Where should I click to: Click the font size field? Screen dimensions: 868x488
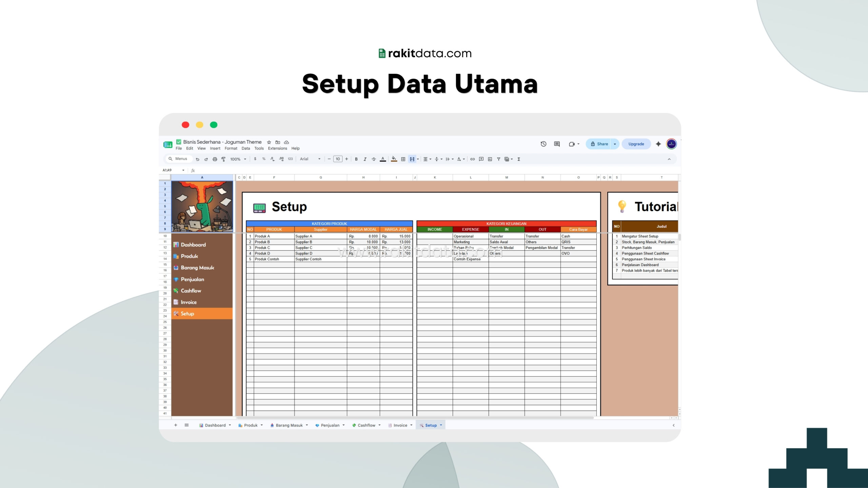[338, 159]
